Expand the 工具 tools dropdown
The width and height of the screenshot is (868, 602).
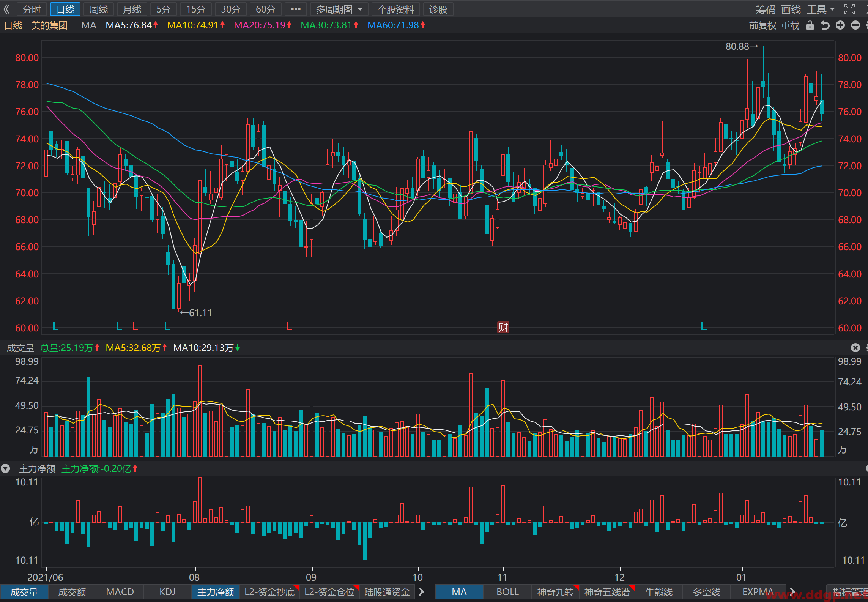click(821, 9)
